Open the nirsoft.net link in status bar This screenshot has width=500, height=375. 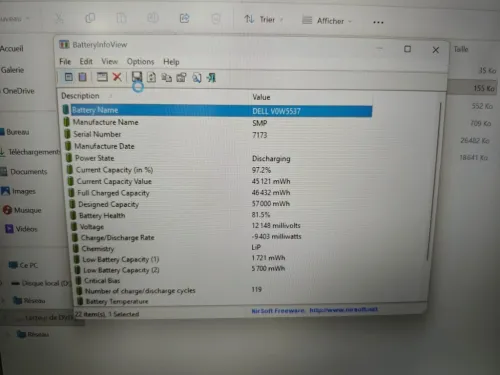pyautogui.click(x=343, y=310)
